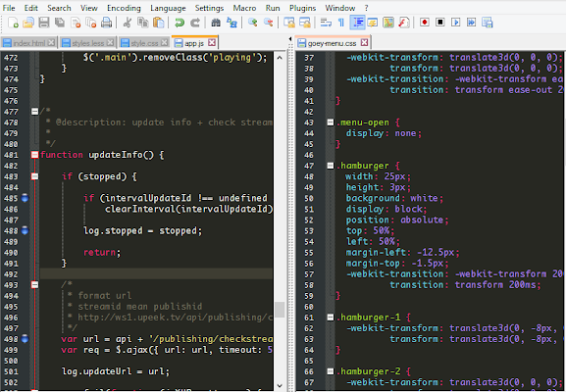
Task: Collapse the .hamburger-1 rule at line 61
Action: tap(331, 318)
